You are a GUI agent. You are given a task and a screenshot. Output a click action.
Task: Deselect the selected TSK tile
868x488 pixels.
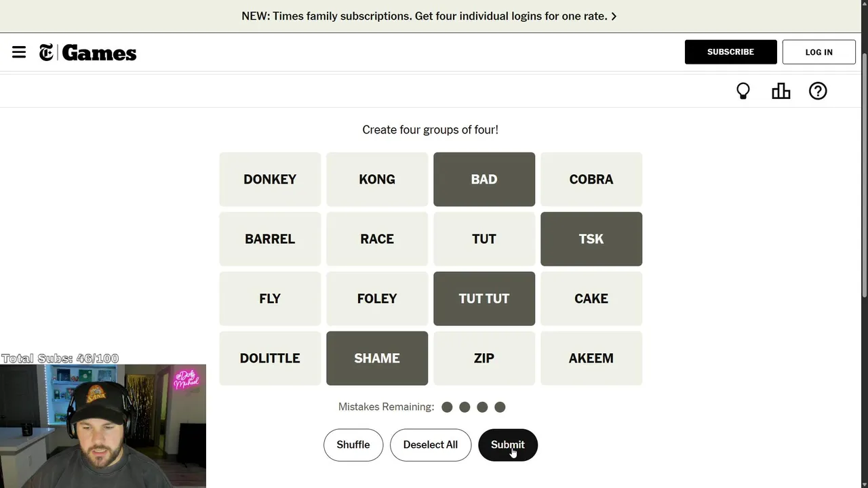591,239
